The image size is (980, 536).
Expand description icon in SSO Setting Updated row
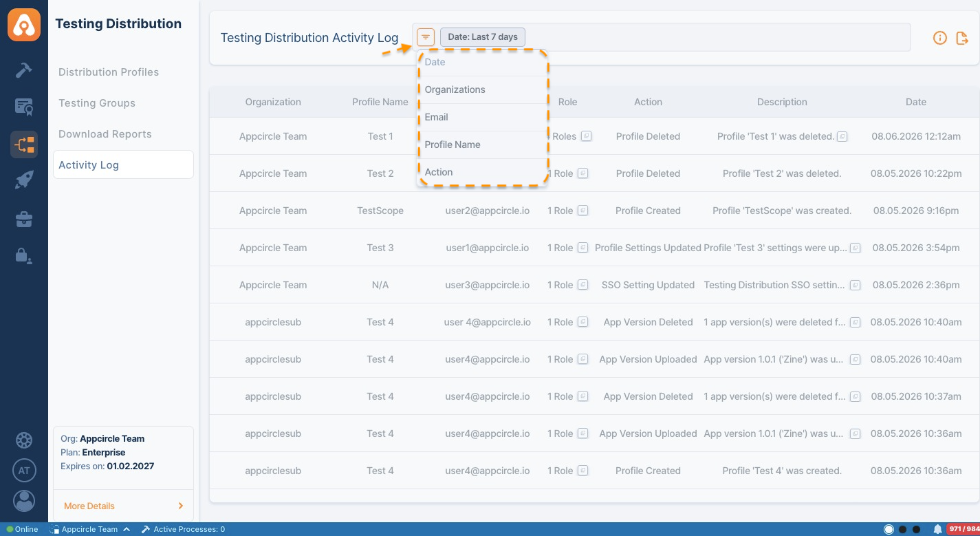(855, 285)
